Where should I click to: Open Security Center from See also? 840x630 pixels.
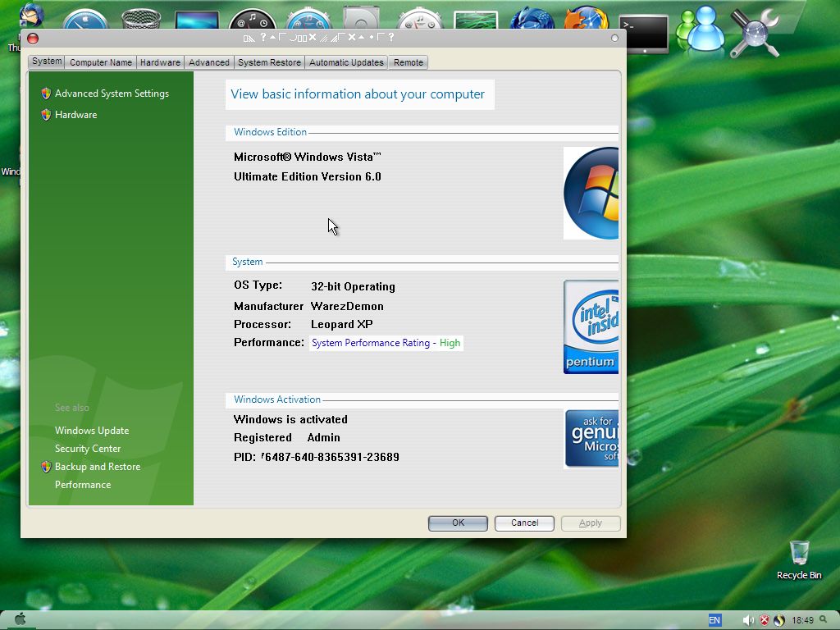pyautogui.click(x=88, y=449)
